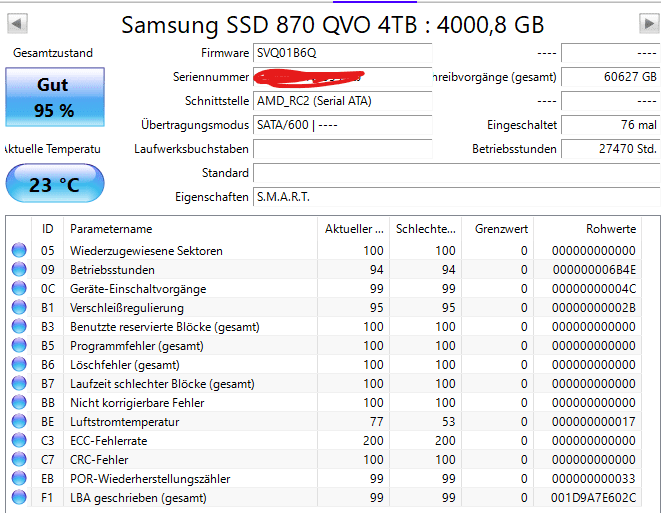Select status orb for Wiederzugewiesene Sektoren row
The image size is (661, 513).
(x=19, y=250)
